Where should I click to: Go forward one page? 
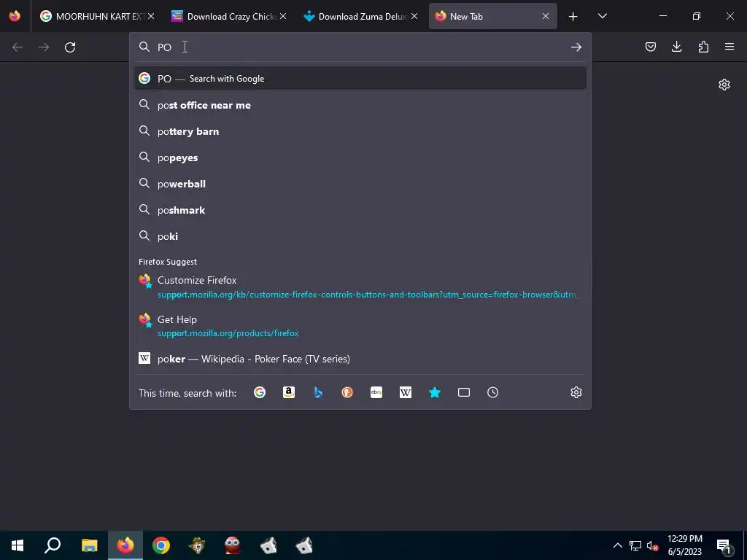pyautogui.click(x=44, y=47)
